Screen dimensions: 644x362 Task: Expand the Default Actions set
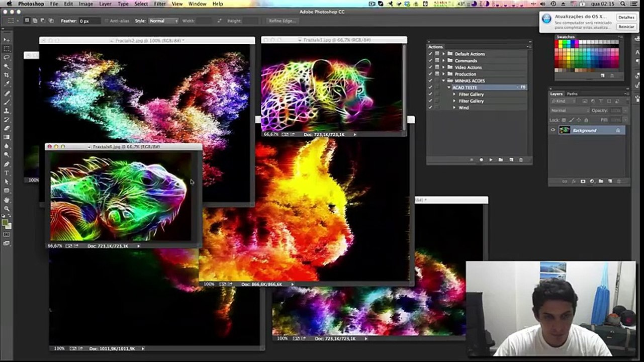[443, 54]
